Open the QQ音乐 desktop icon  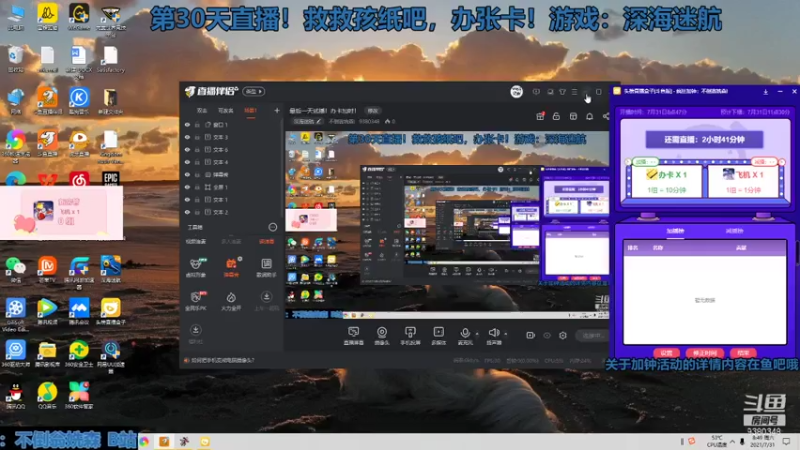[47, 395]
